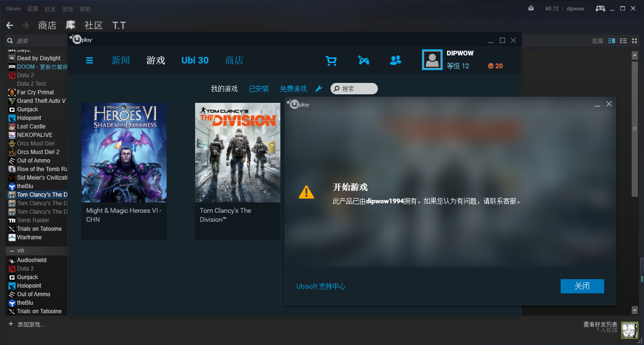The image size is (644, 345).
Task: Open 查看好友列表 in Steam
Action: pos(600,325)
